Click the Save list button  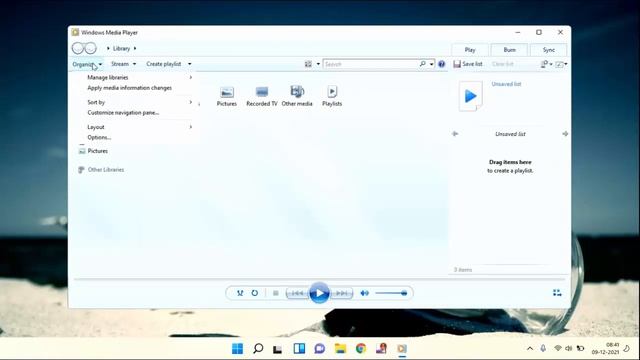pyautogui.click(x=468, y=64)
